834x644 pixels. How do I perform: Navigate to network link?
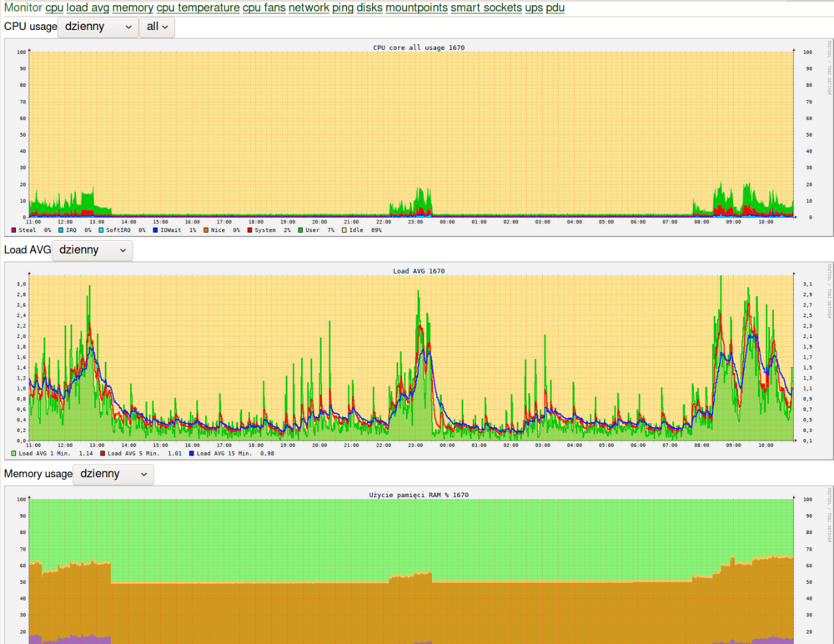309,8
